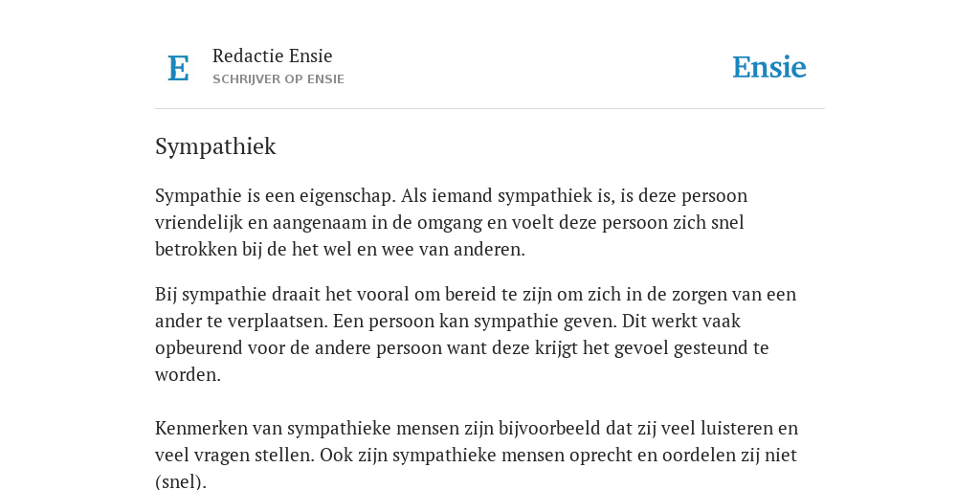Viewport: 980px width, 490px height.
Task: Click the text (snel) at bottom
Action: [180, 482]
